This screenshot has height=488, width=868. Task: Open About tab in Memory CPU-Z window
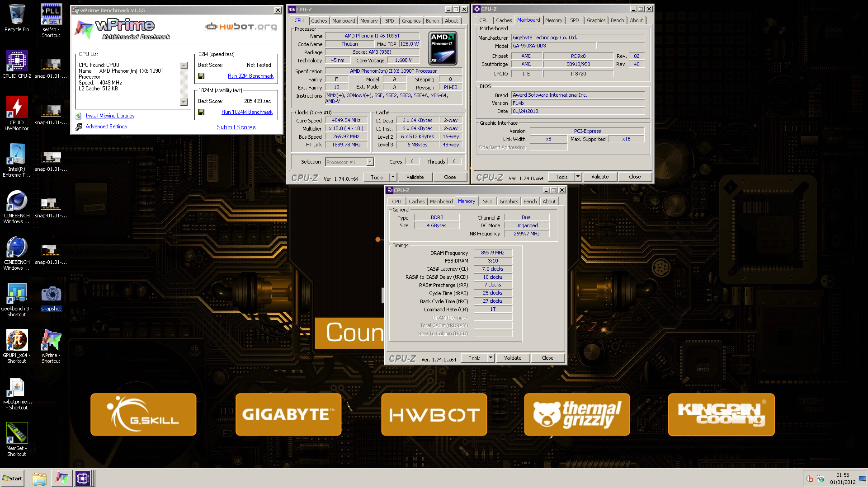[549, 202]
